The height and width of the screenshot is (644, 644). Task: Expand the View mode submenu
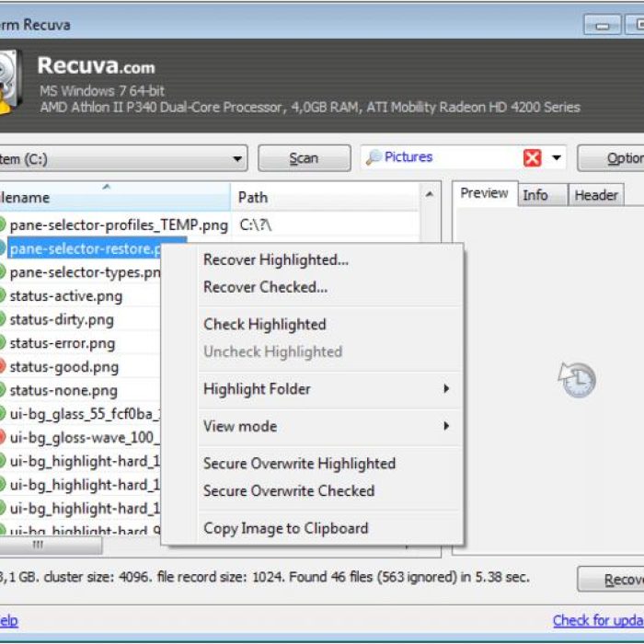coord(446,426)
